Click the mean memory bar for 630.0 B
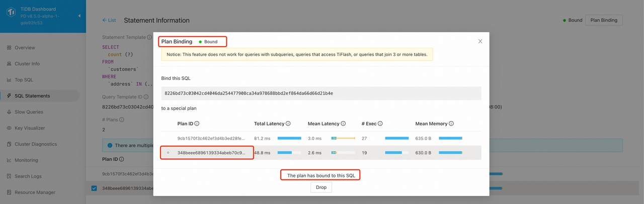 coord(450,153)
